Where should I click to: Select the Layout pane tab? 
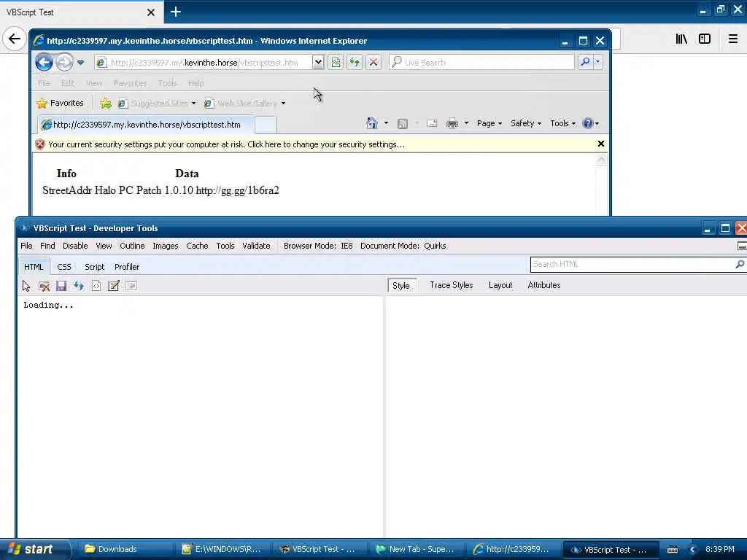tap(500, 285)
